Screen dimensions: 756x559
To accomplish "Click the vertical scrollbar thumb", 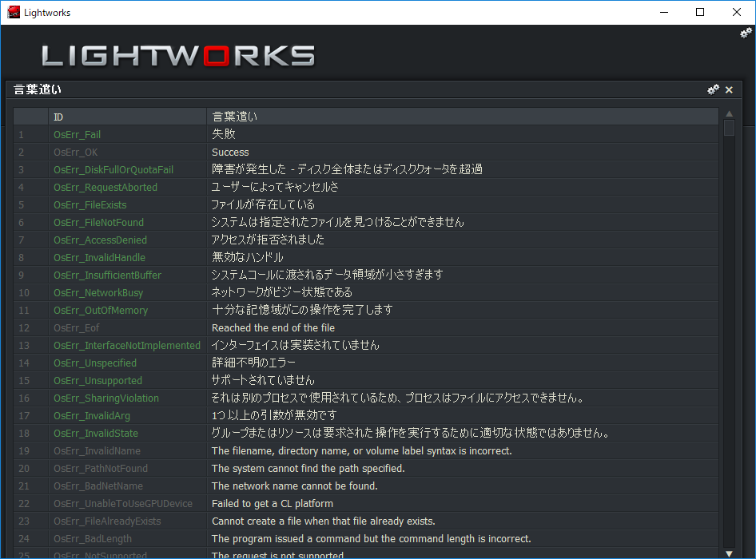I will [730, 128].
